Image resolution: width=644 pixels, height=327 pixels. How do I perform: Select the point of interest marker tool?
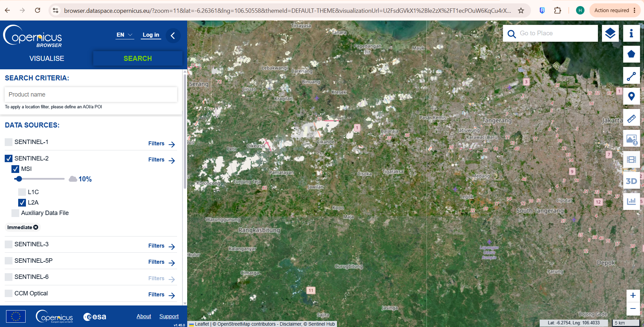pyautogui.click(x=631, y=97)
